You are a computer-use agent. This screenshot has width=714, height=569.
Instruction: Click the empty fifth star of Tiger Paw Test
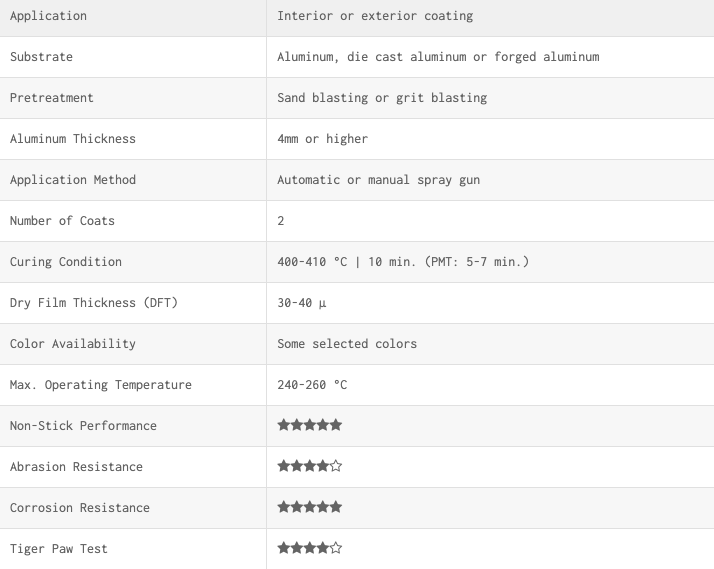[x=336, y=548]
